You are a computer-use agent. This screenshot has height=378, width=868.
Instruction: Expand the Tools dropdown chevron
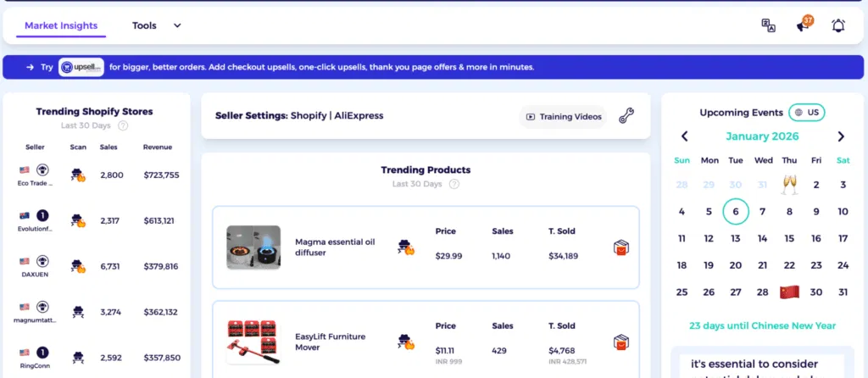[177, 25]
